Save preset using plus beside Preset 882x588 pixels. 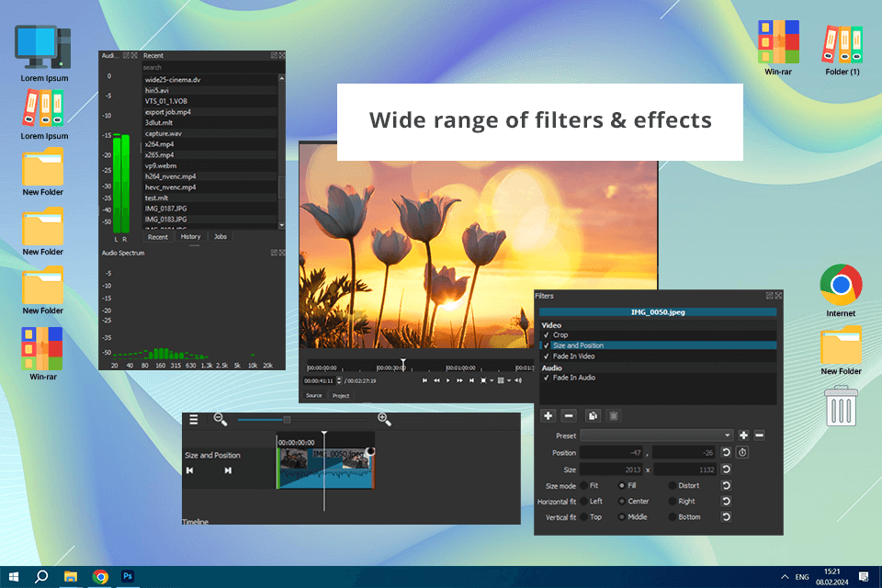click(743, 435)
